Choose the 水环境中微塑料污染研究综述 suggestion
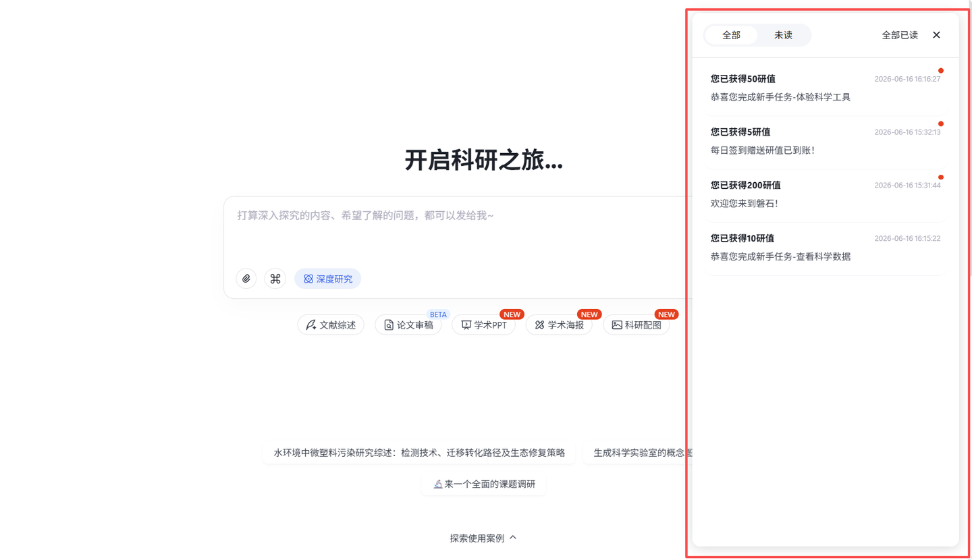Viewport: 972px width, 560px height. (419, 453)
